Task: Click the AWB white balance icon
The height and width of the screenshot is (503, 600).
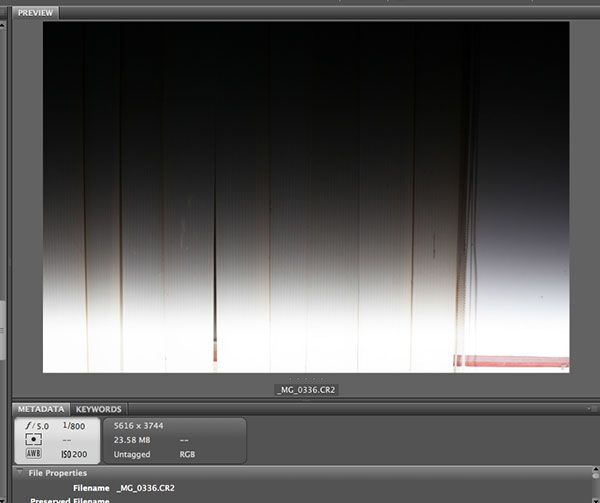Action: coord(34,453)
